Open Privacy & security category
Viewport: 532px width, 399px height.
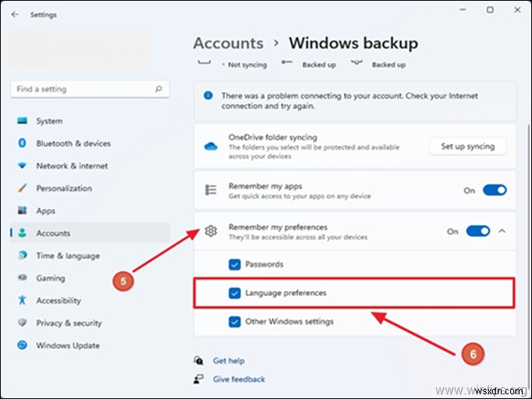click(x=90, y=323)
